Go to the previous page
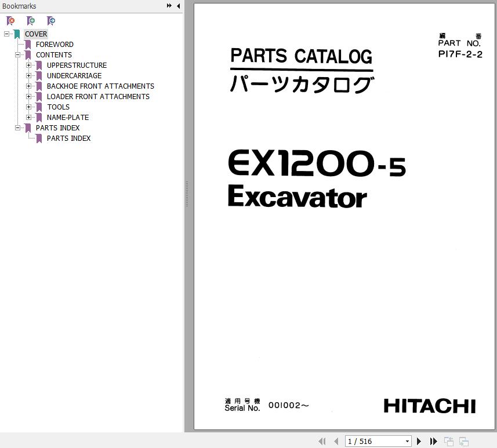 pos(336,441)
